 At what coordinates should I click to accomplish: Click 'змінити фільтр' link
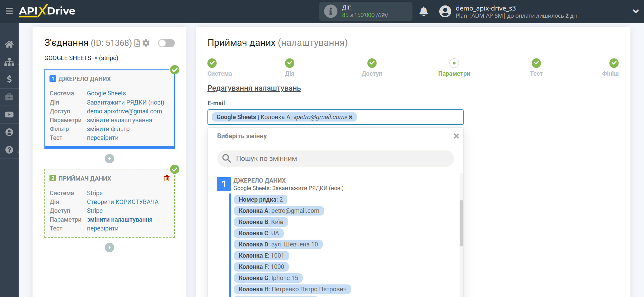coord(108,129)
